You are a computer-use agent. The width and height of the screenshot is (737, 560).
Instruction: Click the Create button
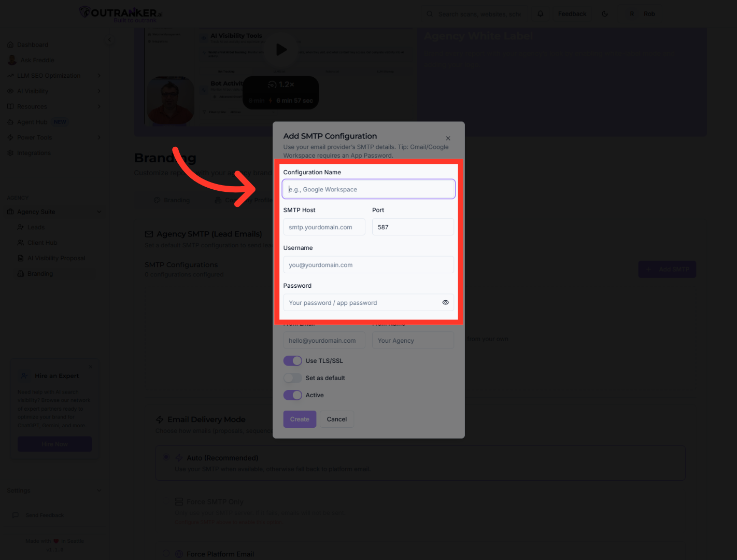300,419
